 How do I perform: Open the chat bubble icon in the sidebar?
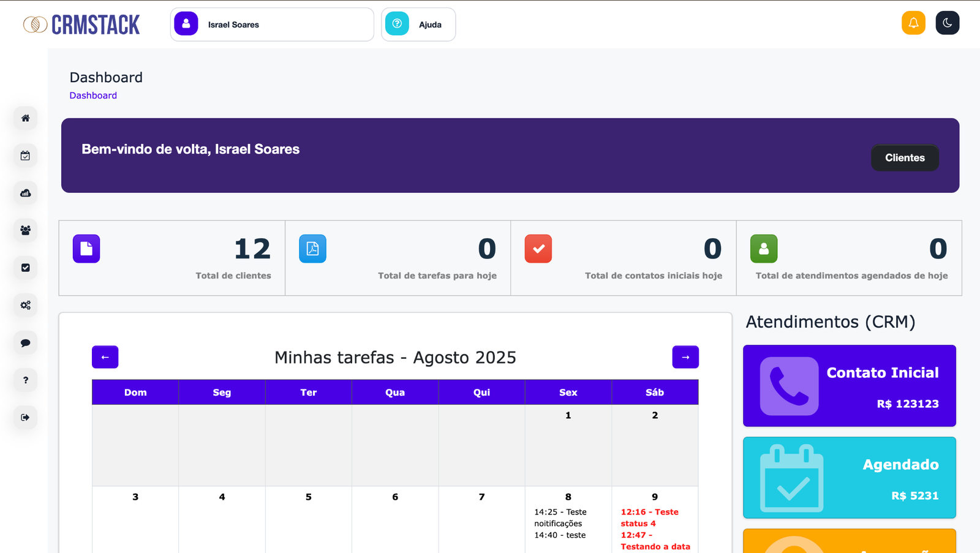[x=24, y=342]
